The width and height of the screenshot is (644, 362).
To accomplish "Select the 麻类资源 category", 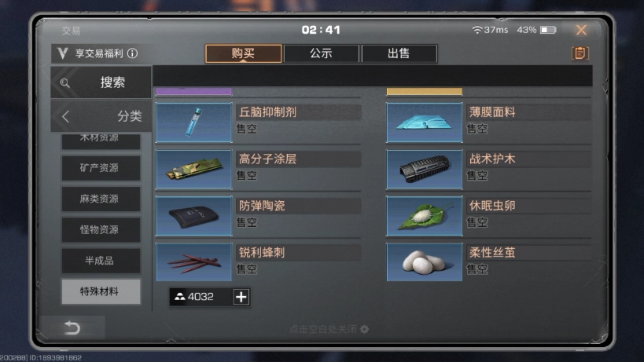I will pyautogui.click(x=101, y=199).
